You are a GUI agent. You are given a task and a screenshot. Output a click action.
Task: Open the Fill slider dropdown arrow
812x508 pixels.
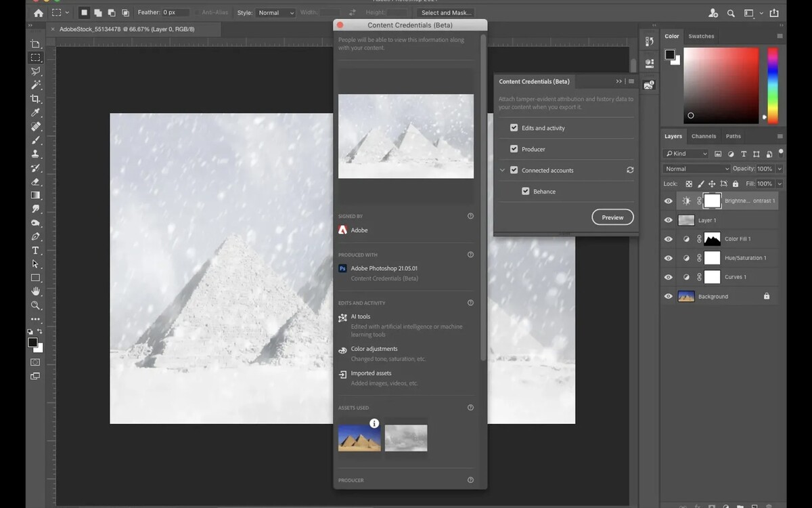coord(780,184)
